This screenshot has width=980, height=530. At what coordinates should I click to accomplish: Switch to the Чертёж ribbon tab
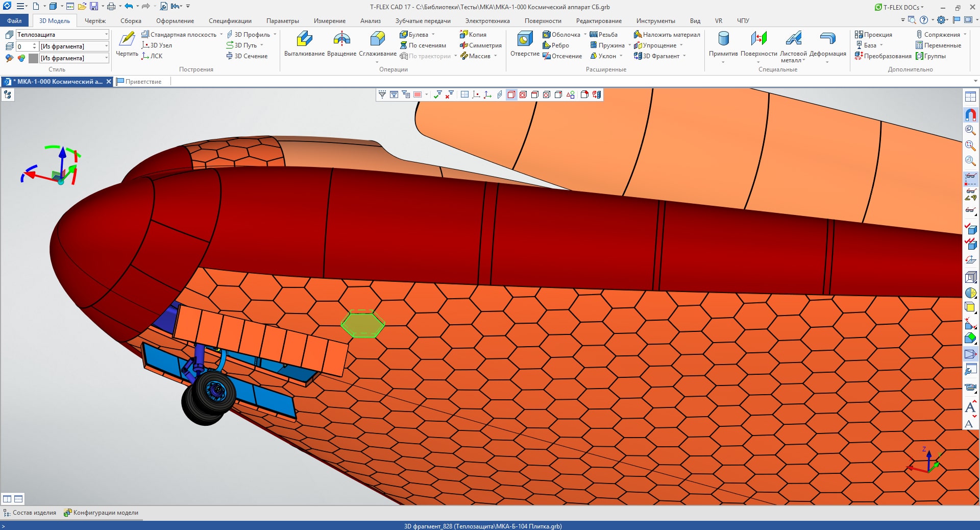(95, 21)
